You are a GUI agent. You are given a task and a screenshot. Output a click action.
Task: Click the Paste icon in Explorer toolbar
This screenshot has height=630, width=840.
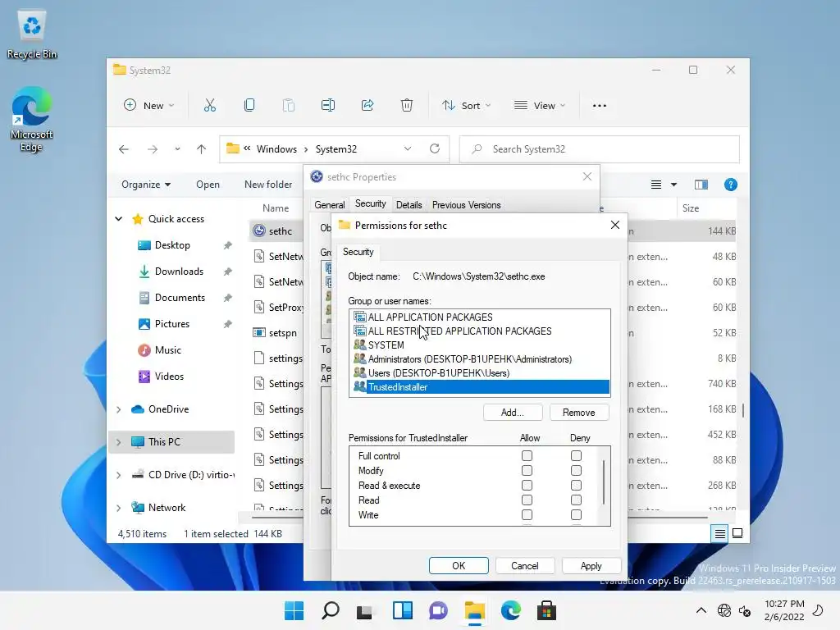click(288, 106)
